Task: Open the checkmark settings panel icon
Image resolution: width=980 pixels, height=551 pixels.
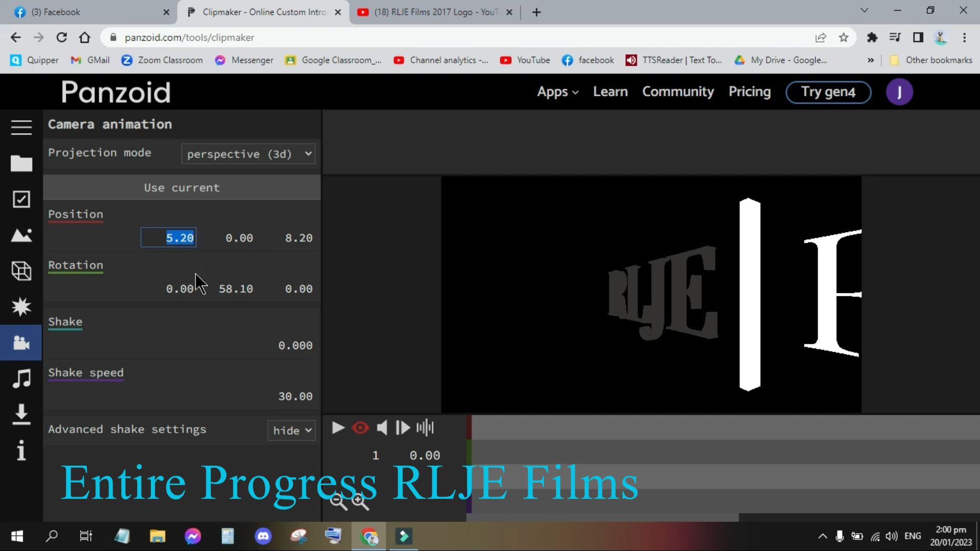Action: click(21, 199)
